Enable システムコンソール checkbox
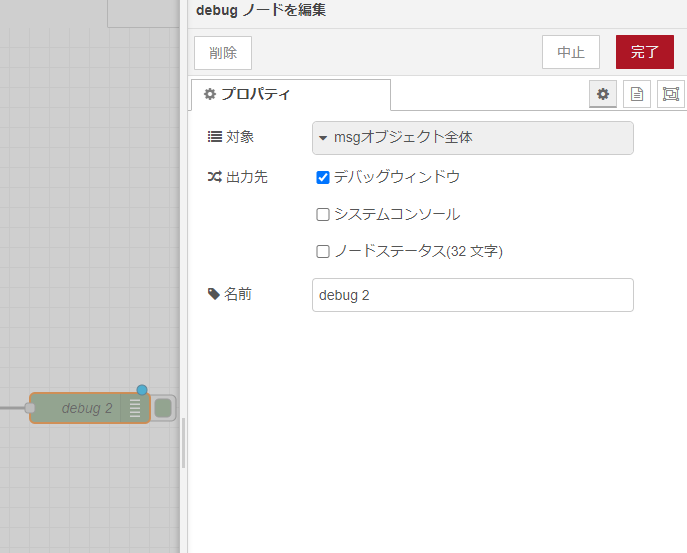The height and width of the screenshot is (553, 687). [323, 214]
